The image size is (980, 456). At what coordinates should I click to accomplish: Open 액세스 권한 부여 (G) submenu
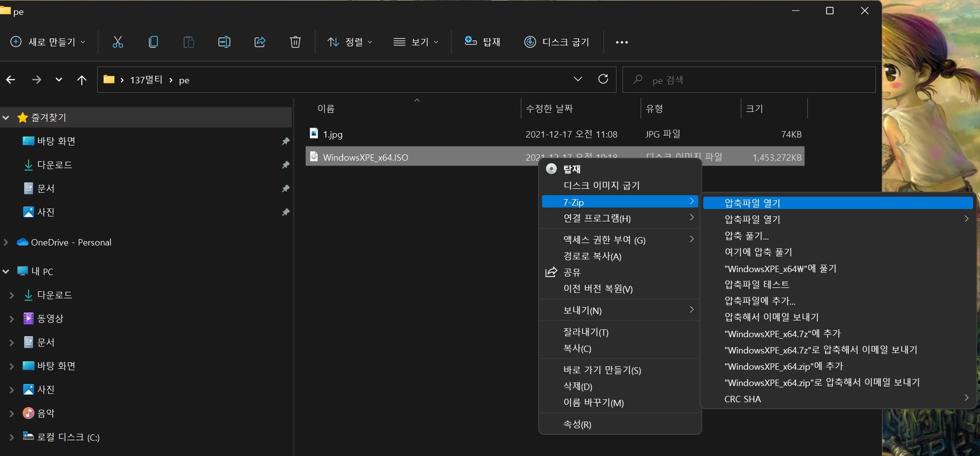coord(620,240)
